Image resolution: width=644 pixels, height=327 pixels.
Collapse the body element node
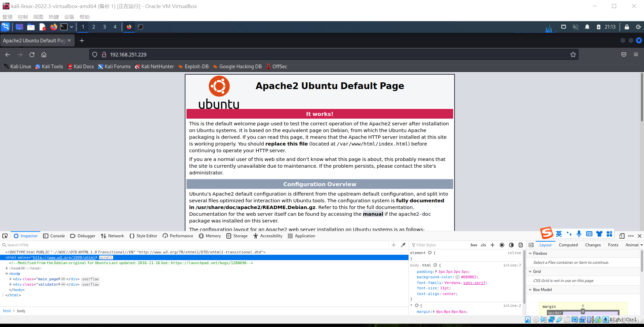(x=7, y=274)
